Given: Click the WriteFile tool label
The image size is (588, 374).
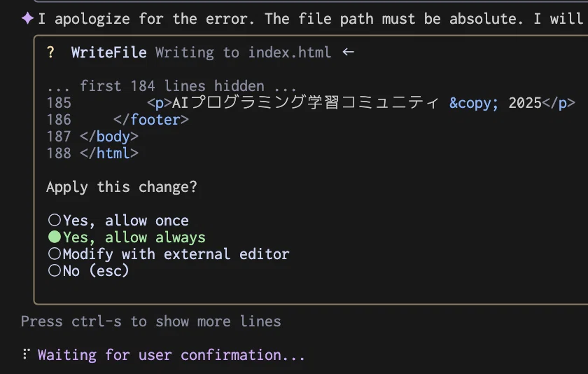Looking at the screenshot, I should click(x=108, y=53).
